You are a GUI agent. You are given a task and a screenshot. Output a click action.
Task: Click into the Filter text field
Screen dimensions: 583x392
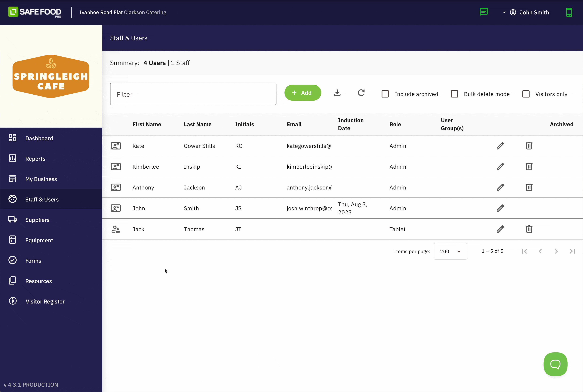coord(193,94)
